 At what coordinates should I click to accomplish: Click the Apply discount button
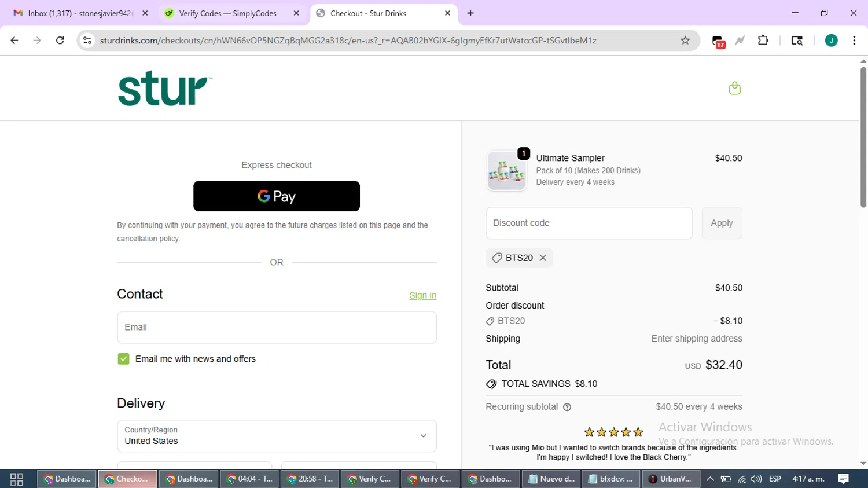(x=722, y=223)
